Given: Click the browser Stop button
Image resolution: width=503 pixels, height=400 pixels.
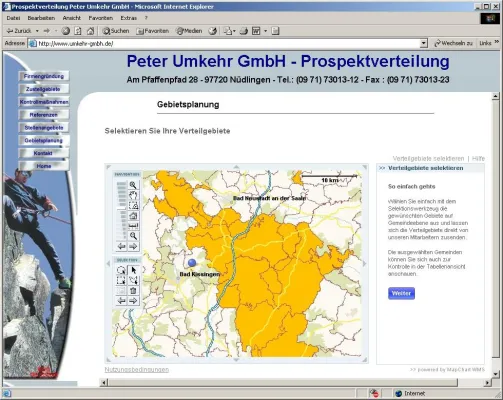Looking at the screenshot, I should pos(66,31).
